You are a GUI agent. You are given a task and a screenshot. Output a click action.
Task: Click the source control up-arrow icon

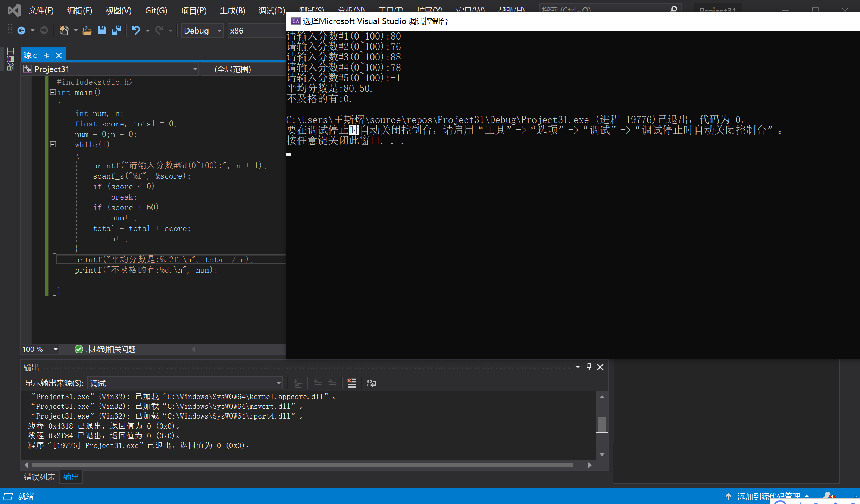coord(728,496)
